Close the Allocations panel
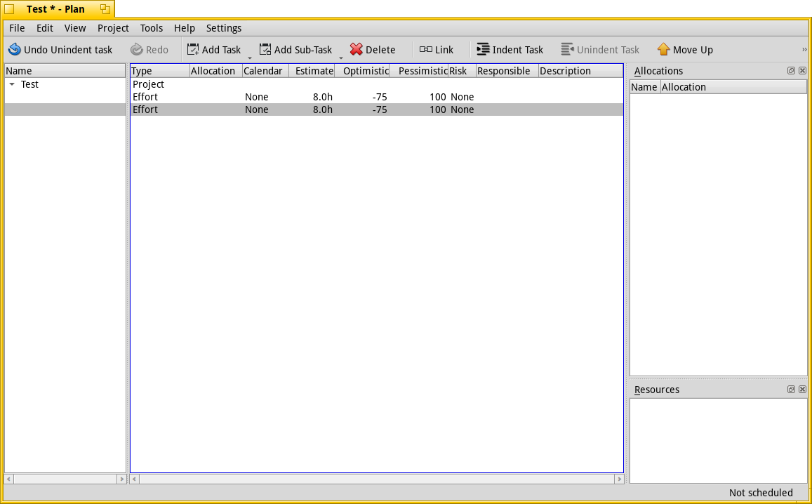 [802, 70]
